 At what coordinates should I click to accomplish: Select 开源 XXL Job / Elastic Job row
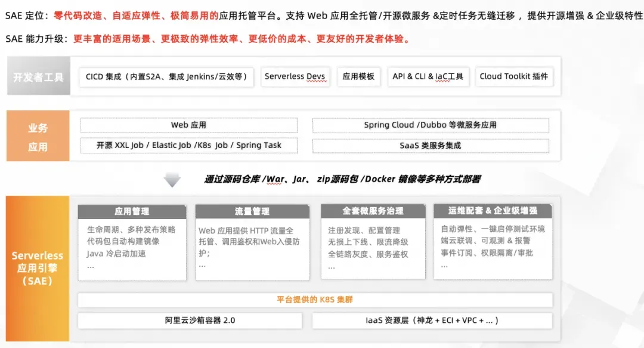189,146
